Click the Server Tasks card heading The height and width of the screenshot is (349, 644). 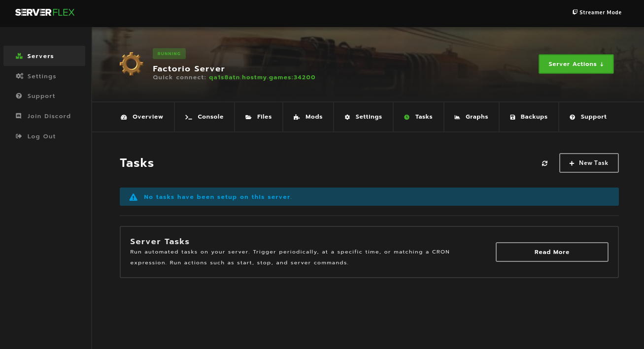(160, 242)
